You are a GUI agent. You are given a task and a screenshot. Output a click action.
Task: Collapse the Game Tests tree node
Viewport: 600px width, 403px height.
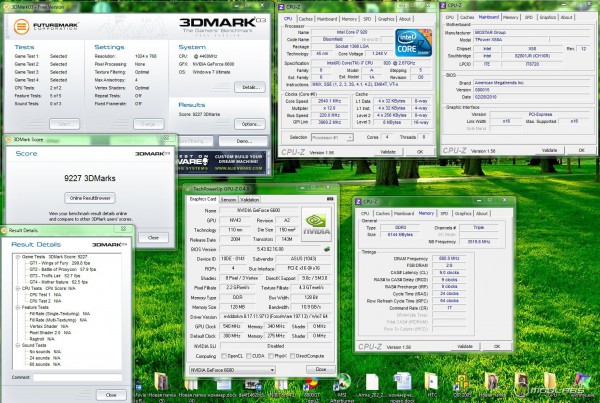point(17,256)
